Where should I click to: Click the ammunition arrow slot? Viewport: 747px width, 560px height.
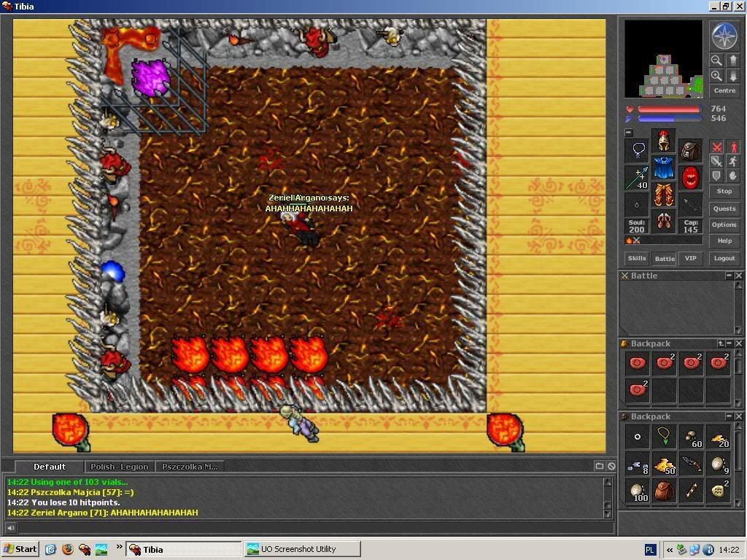pyautogui.click(x=690, y=204)
